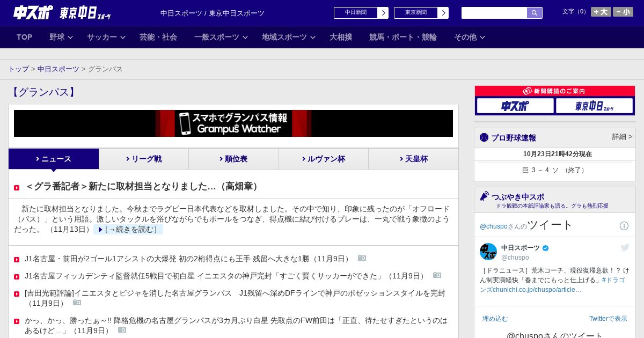This screenshot has width=644, height=338.
Task: Open つぶやき中スポ heading link
Action: (x=518, y=197)
